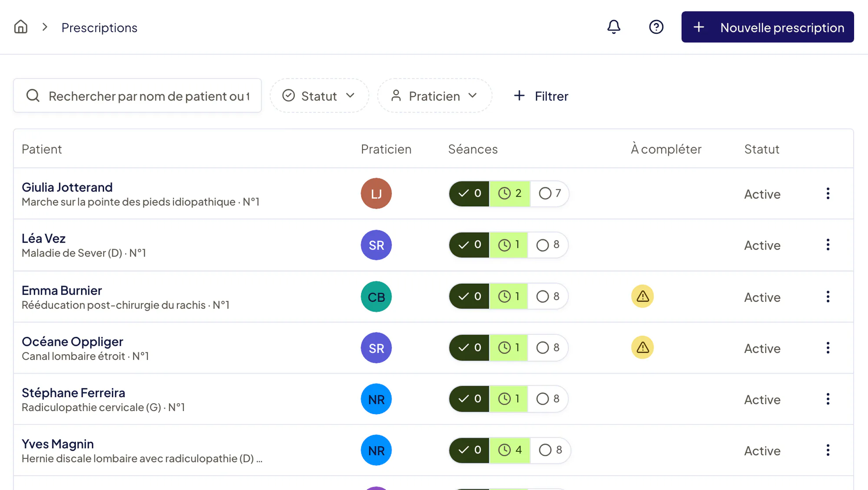
Task: Open the Statut filter dropdown
Action: (x=319, y=95)
